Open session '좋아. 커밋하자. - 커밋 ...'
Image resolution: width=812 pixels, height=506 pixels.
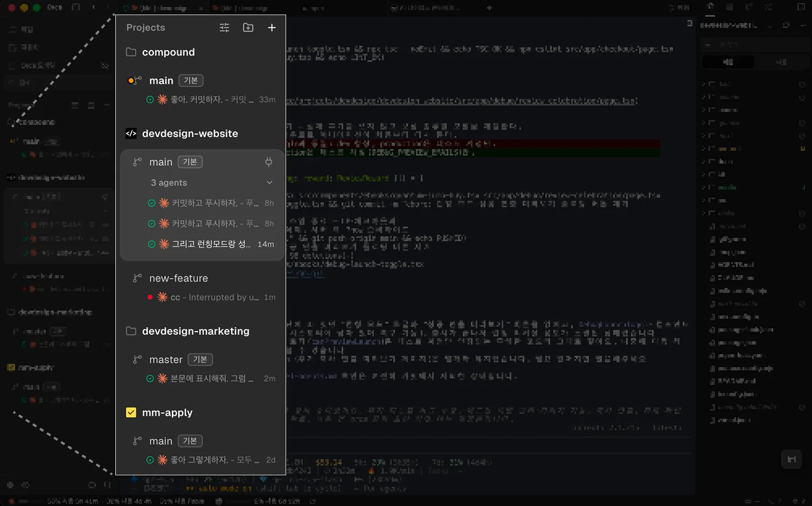tap(212, 100)
